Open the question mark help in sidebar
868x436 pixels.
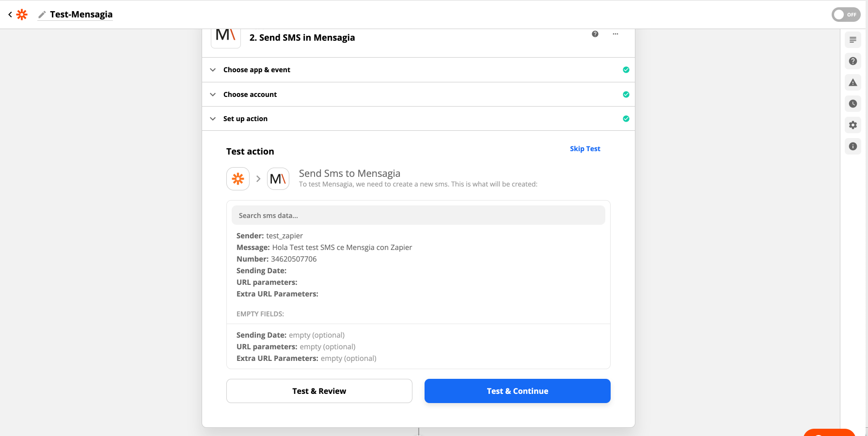tap(852, 61)
